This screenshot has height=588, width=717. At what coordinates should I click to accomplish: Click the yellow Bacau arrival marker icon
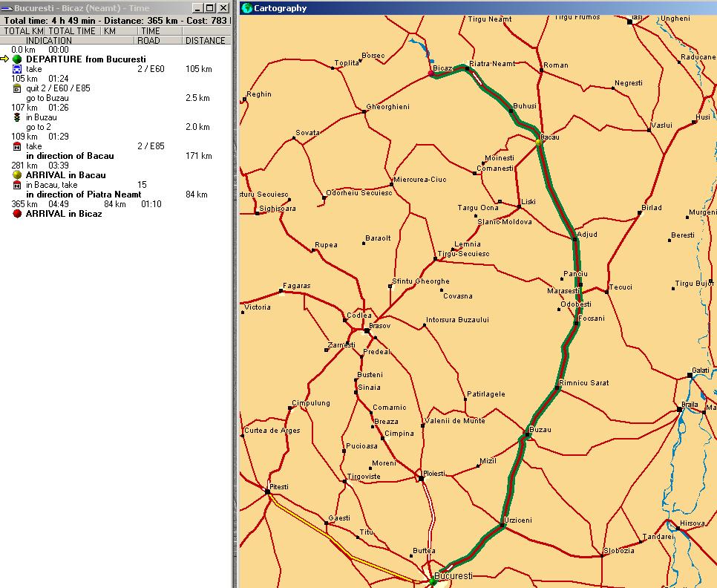pos(17,175)
